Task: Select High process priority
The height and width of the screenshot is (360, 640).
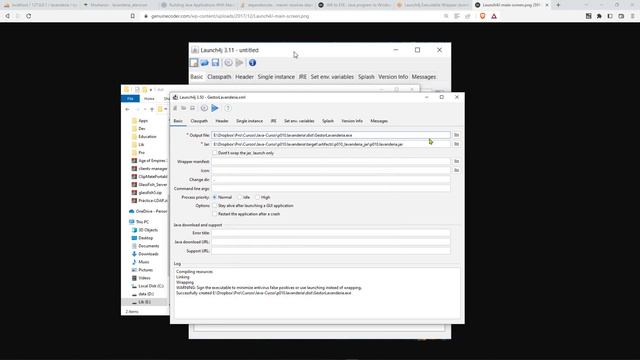Action: (258, 197)
